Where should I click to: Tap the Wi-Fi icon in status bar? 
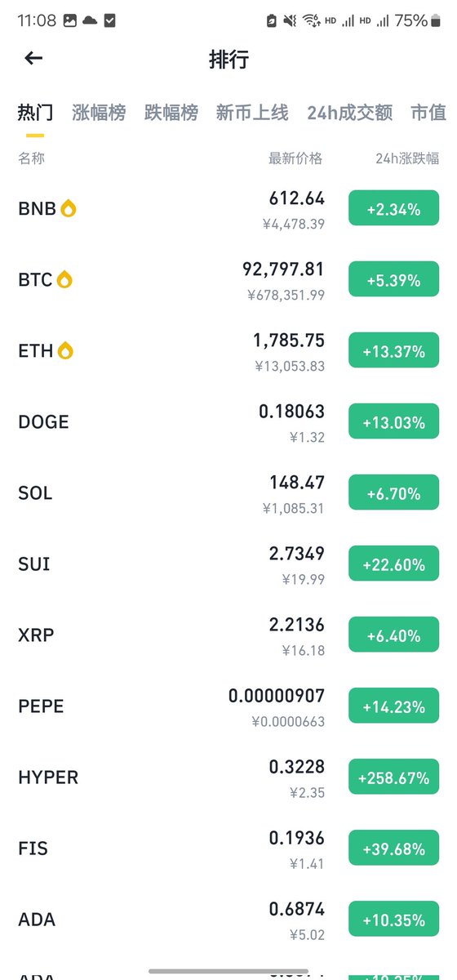311,20
